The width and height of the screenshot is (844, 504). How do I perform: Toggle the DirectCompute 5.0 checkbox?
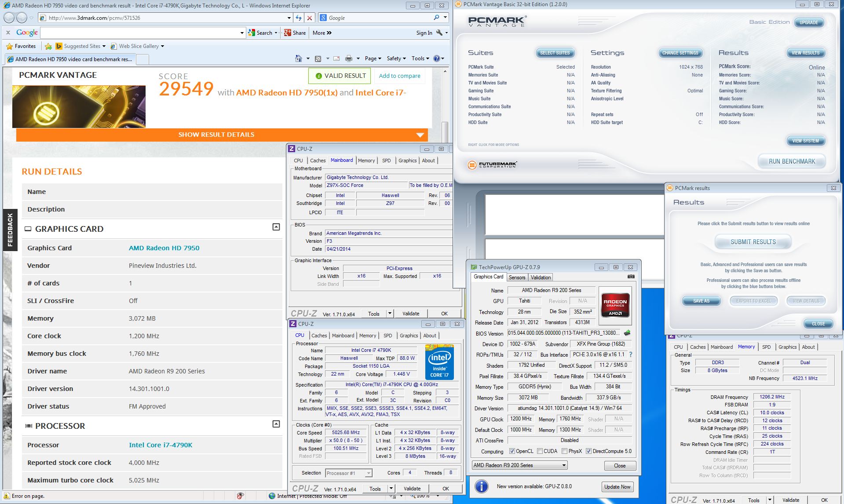coord(588,451)
